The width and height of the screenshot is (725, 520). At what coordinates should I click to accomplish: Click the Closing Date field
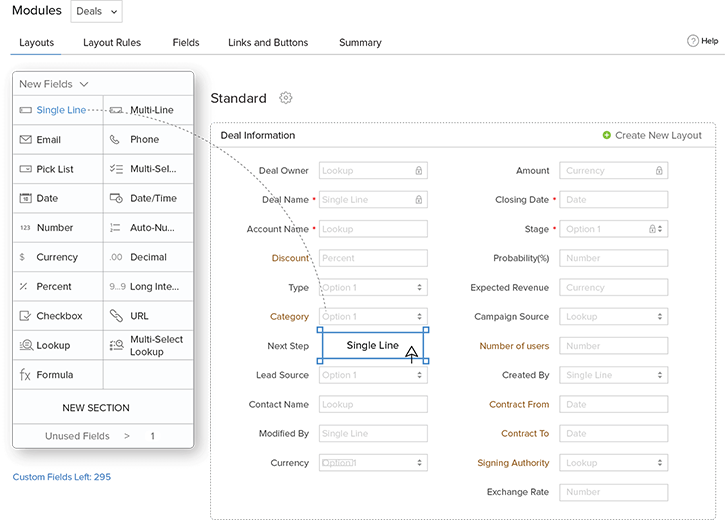point(614,200)
